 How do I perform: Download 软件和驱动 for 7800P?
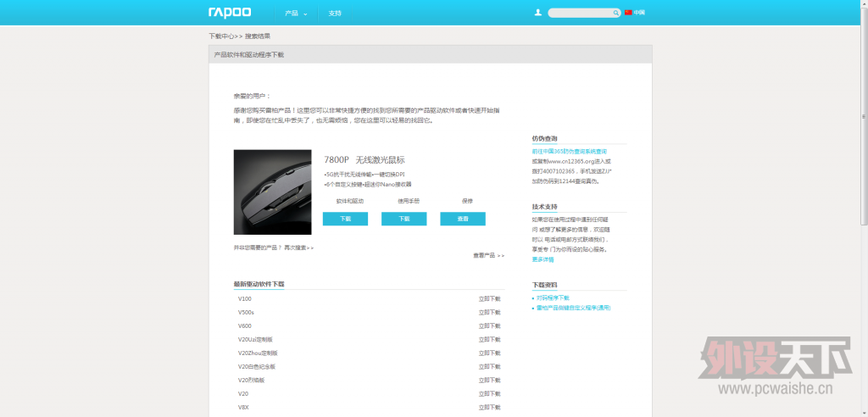pyautogui.click(x=346, y=219)
